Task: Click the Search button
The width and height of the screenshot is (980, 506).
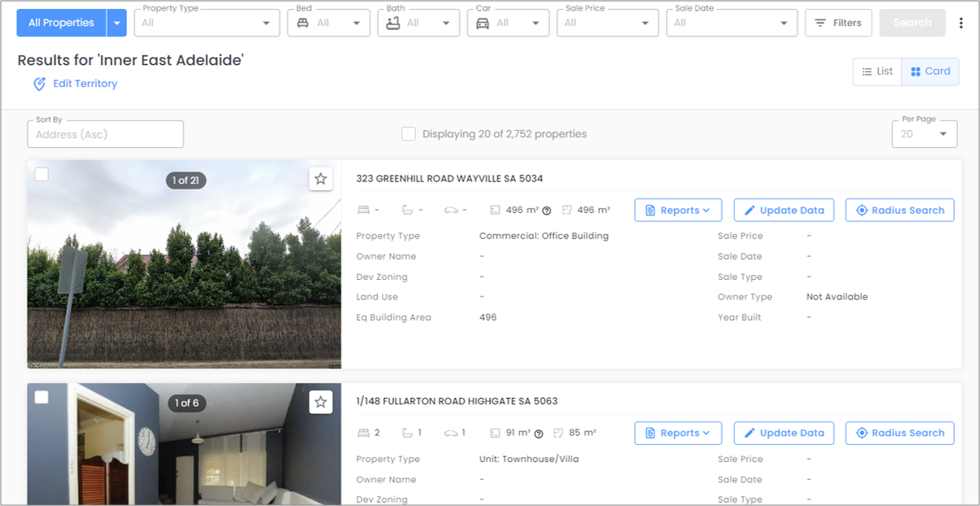Action: pyautogui.click(x=912, y=23)
